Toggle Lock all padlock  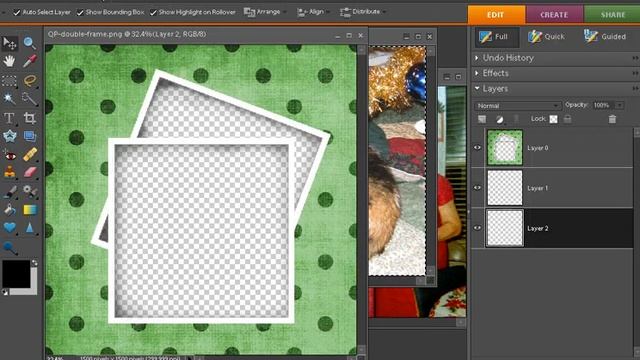point(567,119)
